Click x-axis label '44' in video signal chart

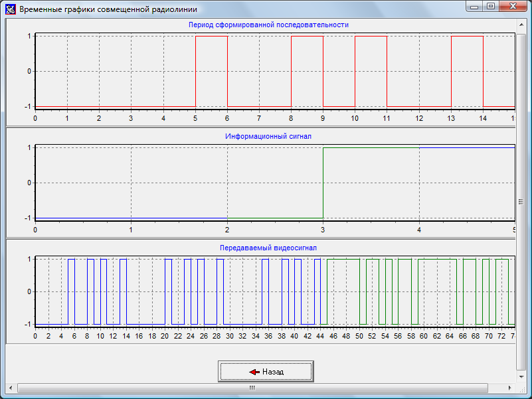pos(320,336)
